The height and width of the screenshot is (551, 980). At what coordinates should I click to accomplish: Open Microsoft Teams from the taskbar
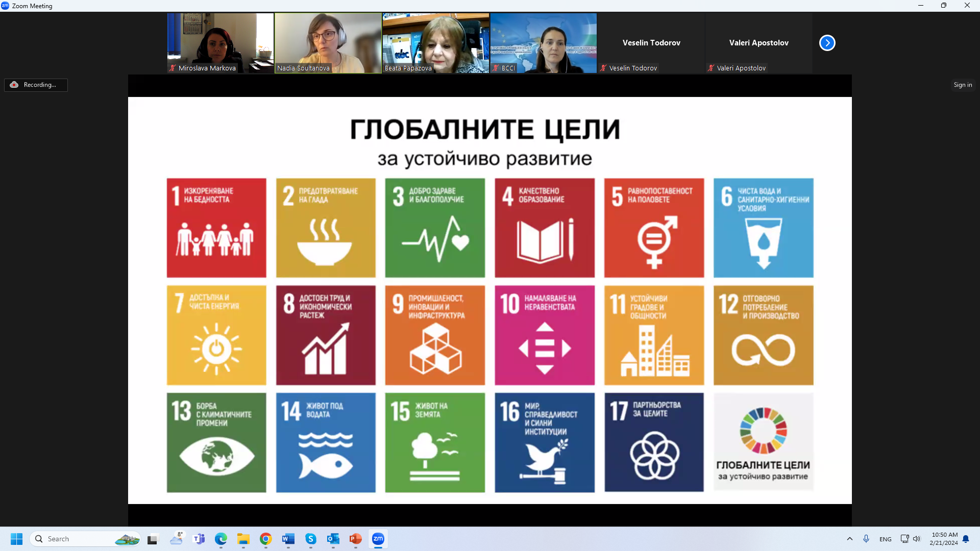coord(199,539)
